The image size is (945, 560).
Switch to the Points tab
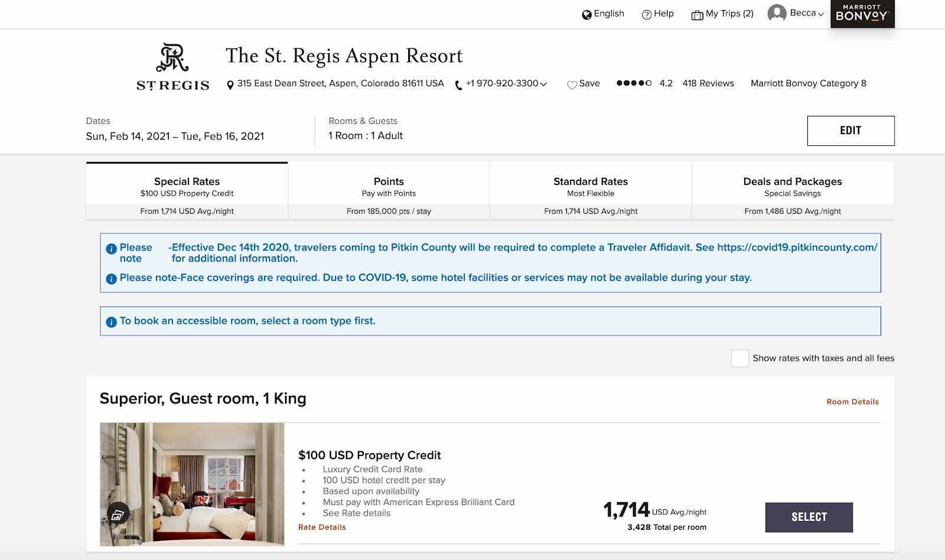point(389,191)
